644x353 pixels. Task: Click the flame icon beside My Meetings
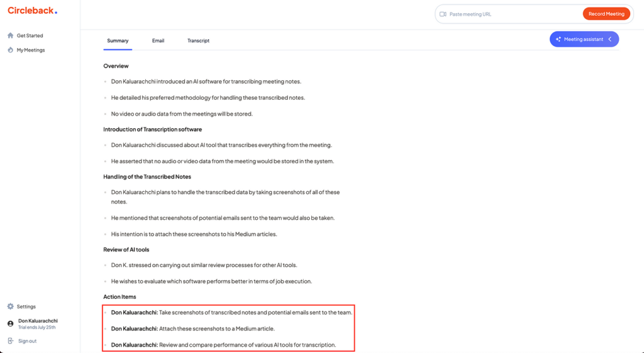[x=11, y=50]
